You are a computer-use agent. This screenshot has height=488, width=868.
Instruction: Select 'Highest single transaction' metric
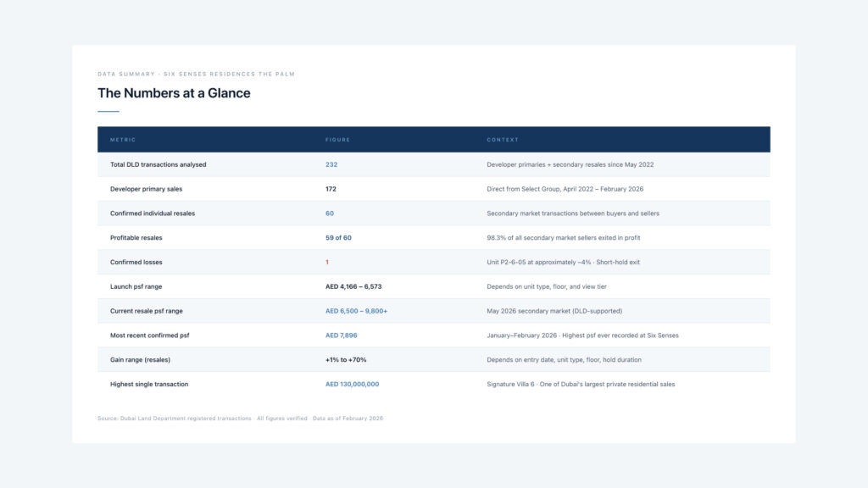click(149, 384)
